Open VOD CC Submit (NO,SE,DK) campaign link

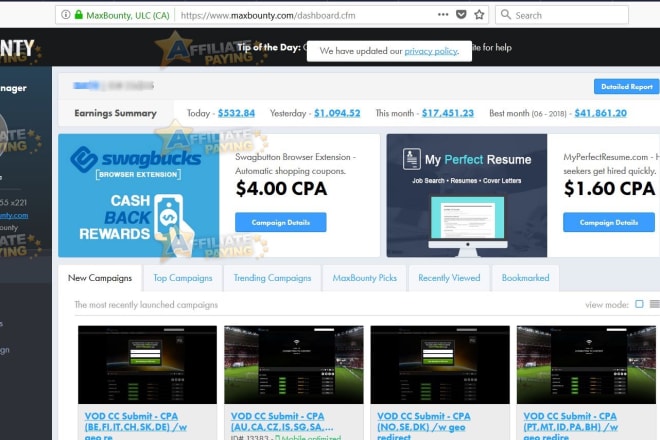point(424,426)
